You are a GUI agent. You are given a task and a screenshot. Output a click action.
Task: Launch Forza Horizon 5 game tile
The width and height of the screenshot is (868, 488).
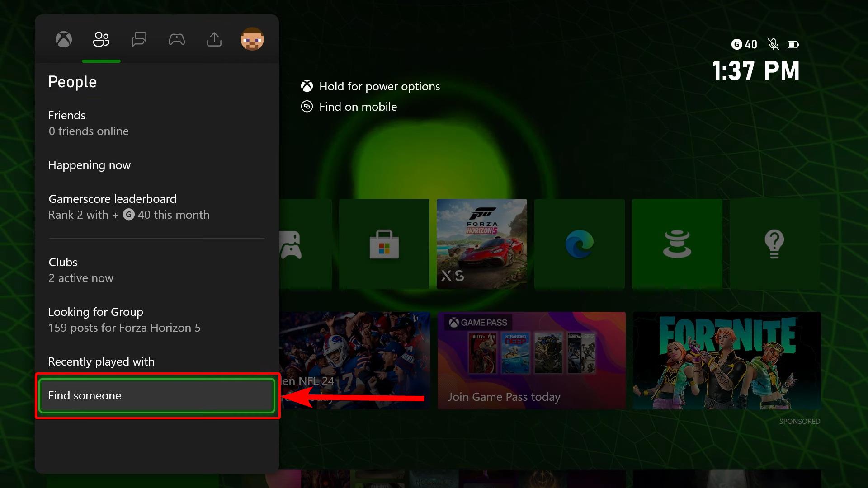(x=481, y=244)
